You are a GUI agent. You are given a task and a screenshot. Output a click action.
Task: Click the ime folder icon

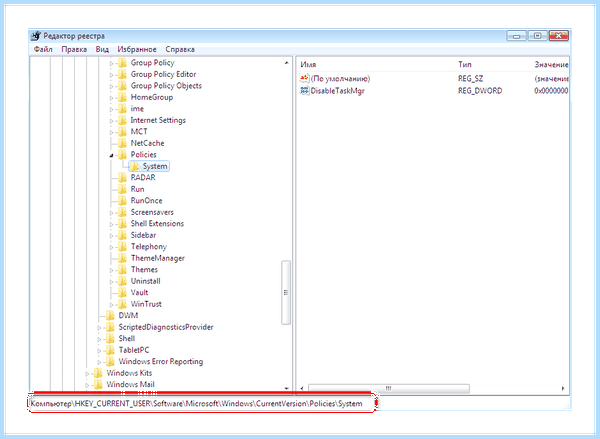tap(122, 109)
